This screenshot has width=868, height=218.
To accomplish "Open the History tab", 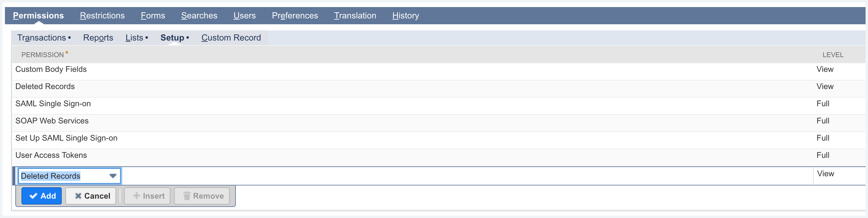I will point(405,15).
